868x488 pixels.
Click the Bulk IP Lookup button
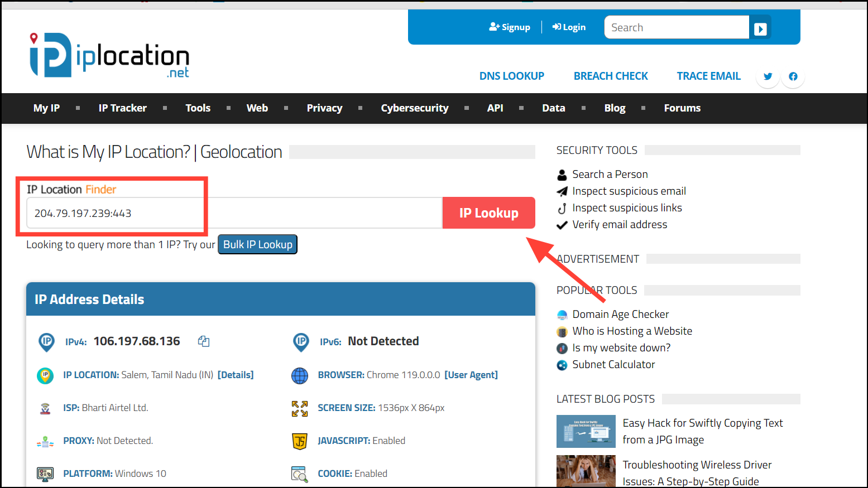click(x=257, y=244)
